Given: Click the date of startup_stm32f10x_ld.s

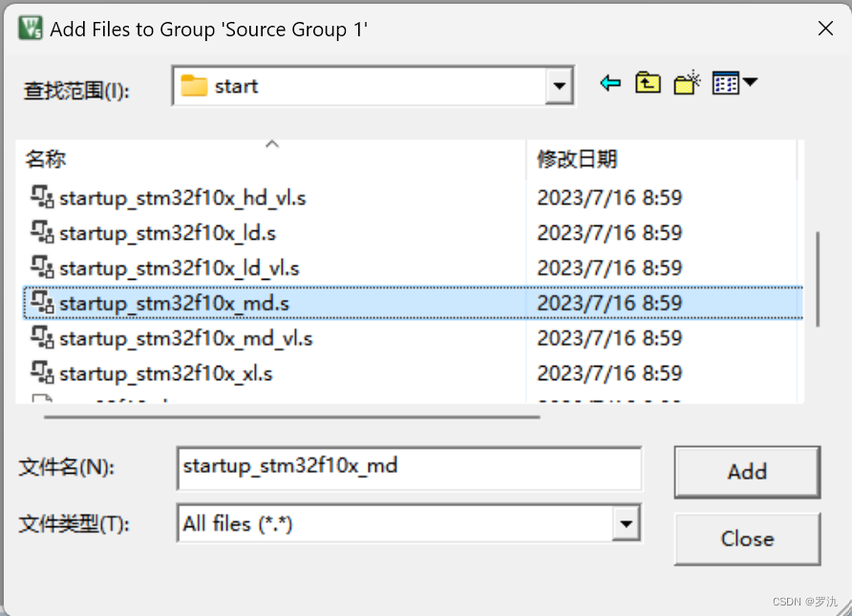Looking at the screenshot, I should pos(609,233).
